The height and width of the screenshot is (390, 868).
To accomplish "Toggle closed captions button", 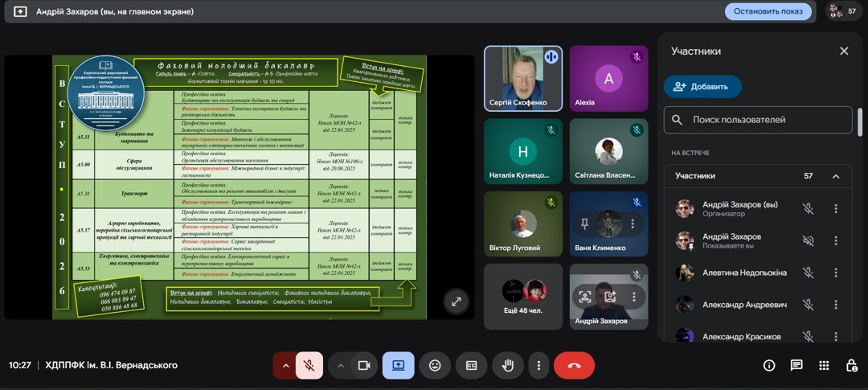I will [472, 365].
